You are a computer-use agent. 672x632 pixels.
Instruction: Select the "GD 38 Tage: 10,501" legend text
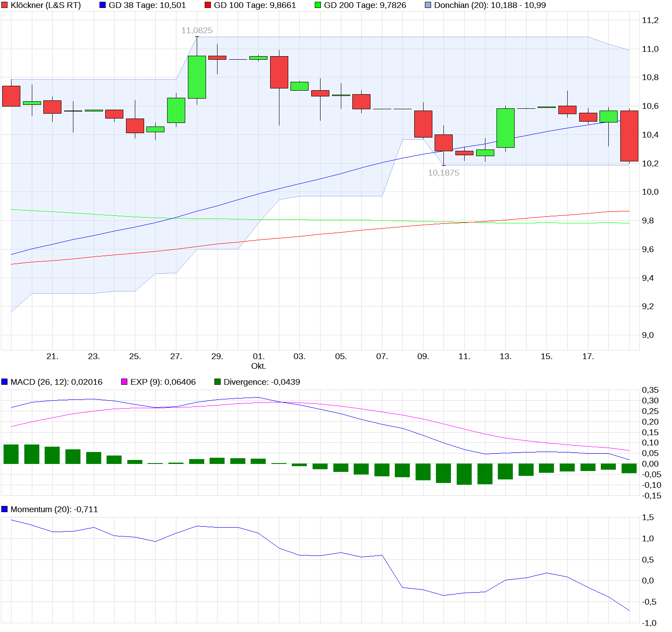(x=147, y=5)
